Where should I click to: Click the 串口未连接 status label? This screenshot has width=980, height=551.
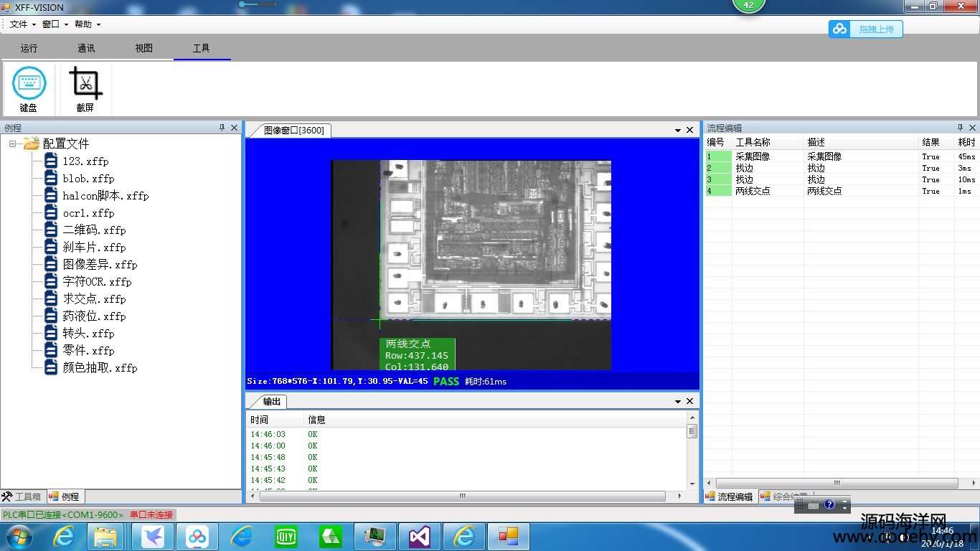(x=151, y=514)
